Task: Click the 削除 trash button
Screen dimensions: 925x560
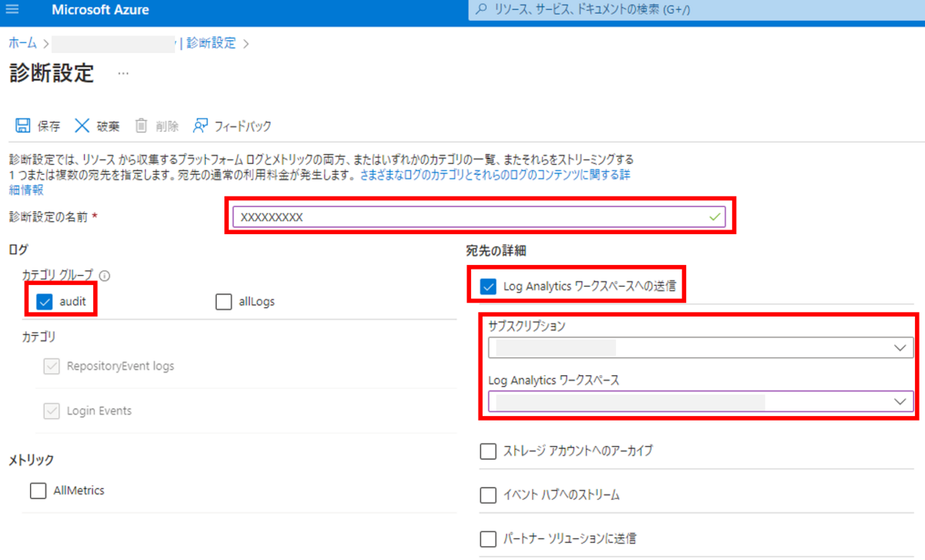Action: click(156, 126)
